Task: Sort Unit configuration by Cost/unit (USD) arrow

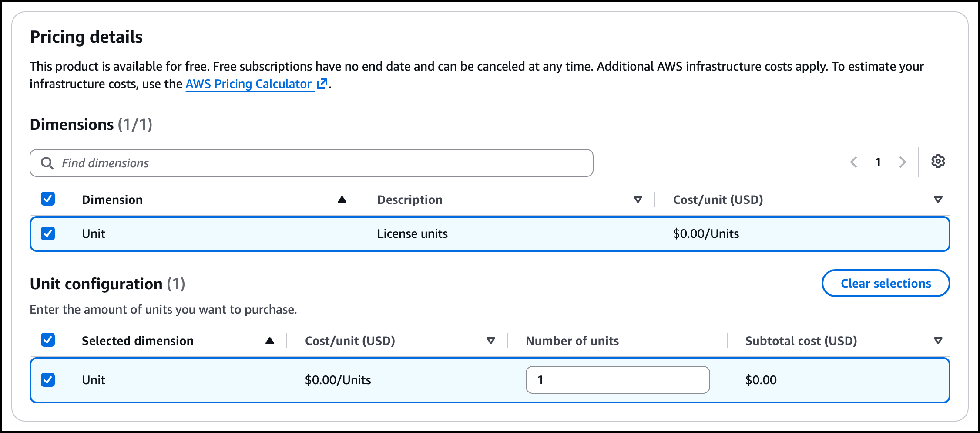Action: 491,341
